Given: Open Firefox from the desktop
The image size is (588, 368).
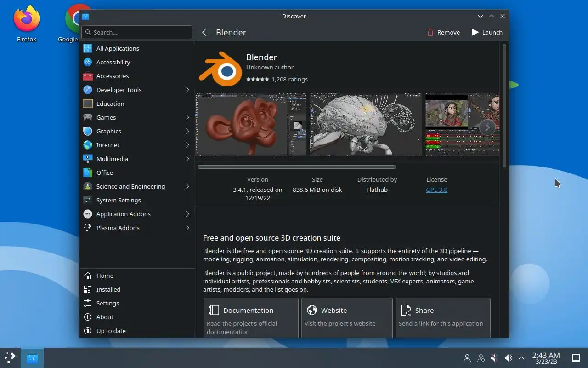Looking at the screenshot, I should (x=27, y=23).
